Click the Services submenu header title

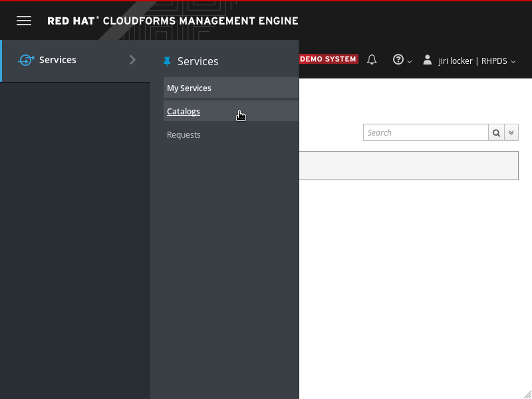coord(198,61)
